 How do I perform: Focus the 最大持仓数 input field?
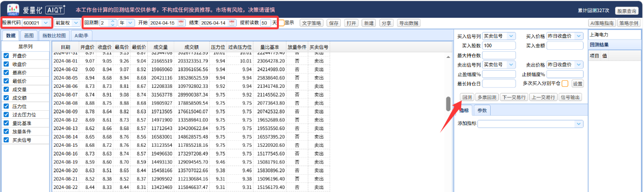(499, 55)
